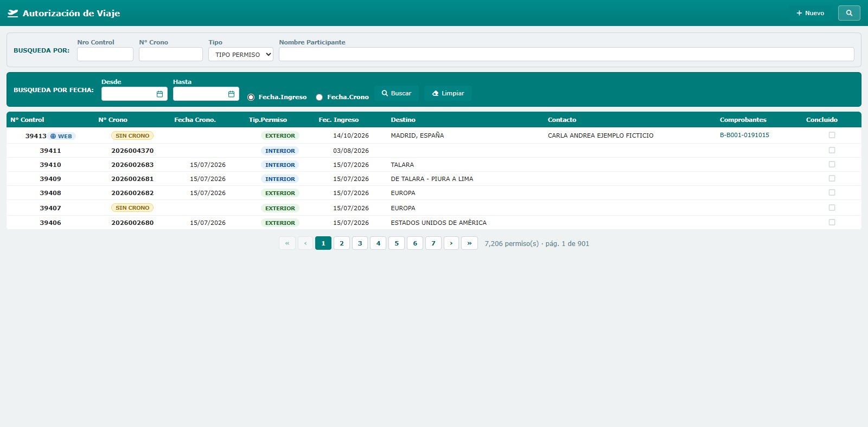
Task: Select the Fecha.Ingreso radio button
Action: 251,98
